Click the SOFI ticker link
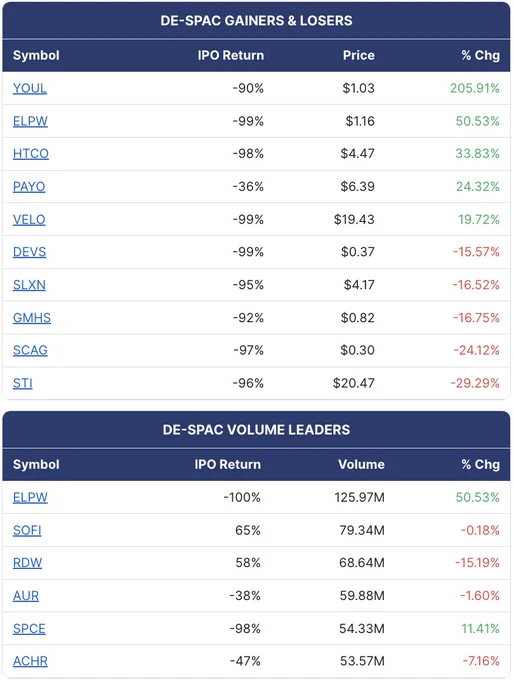 click(x=27, y=531)
